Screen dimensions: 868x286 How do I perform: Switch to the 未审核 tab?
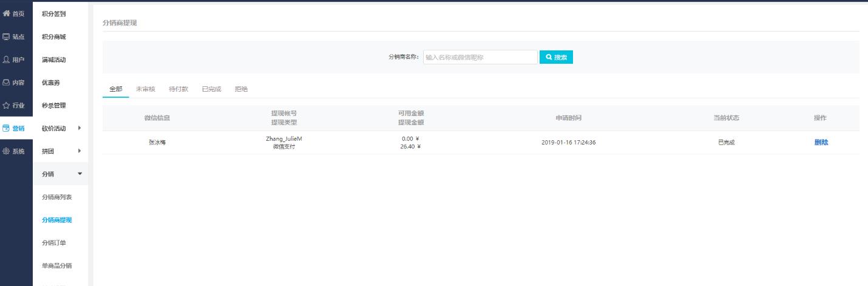pos(145,89)
